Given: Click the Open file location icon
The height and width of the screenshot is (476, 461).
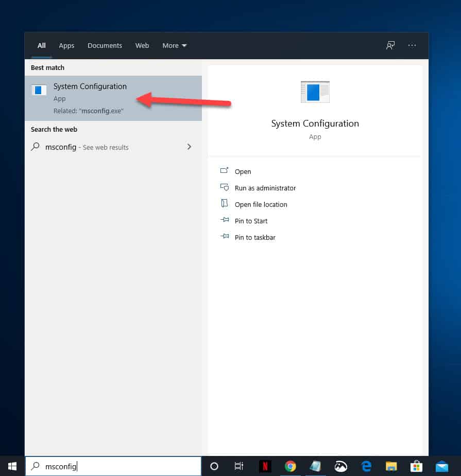Looking at the screenshot, I should [224, 203].
